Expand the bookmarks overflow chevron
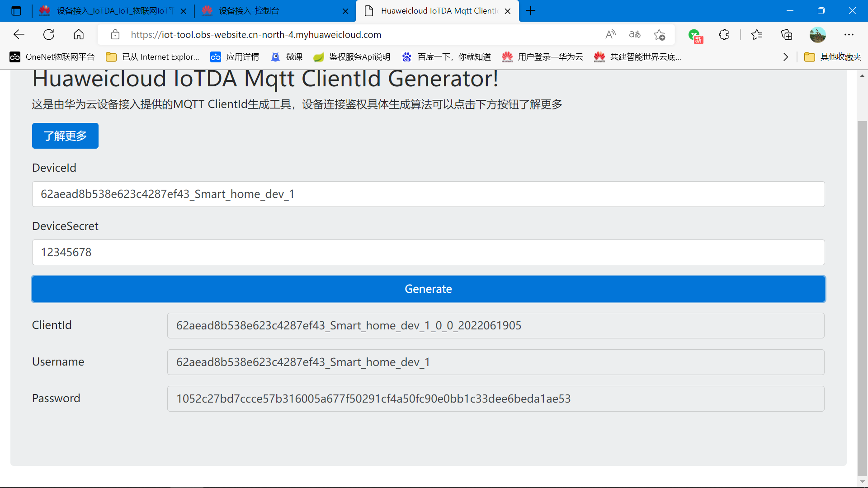868x488 pixels. pyautogui.click(x=786, y=57)
